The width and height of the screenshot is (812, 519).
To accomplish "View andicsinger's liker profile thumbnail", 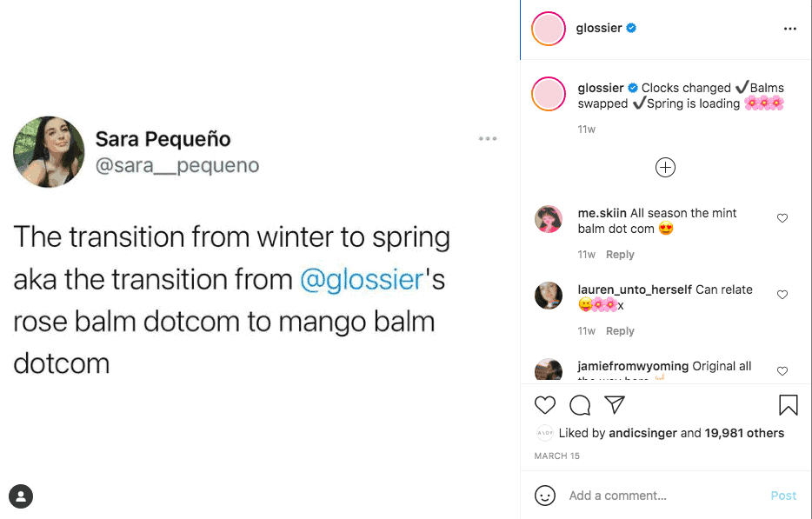I will [545, 432].
